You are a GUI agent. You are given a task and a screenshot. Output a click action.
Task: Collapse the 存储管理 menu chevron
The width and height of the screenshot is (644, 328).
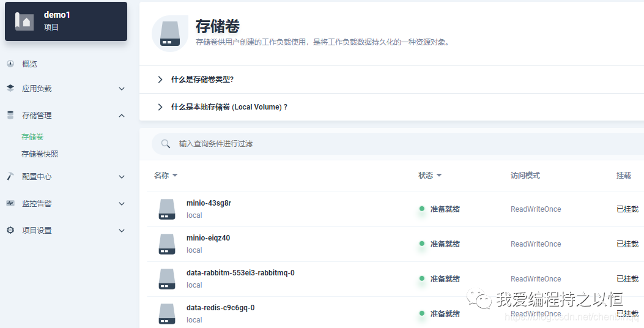click(122, 116)
